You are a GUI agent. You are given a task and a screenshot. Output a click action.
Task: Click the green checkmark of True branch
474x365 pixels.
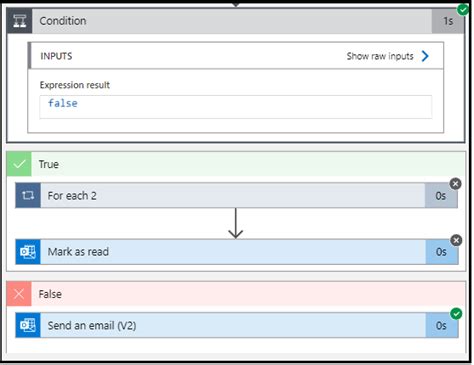click(19, 164)
